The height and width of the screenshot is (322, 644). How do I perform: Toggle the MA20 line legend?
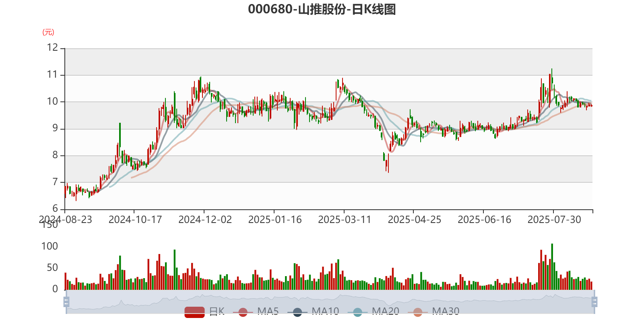(x=373, y=312)
